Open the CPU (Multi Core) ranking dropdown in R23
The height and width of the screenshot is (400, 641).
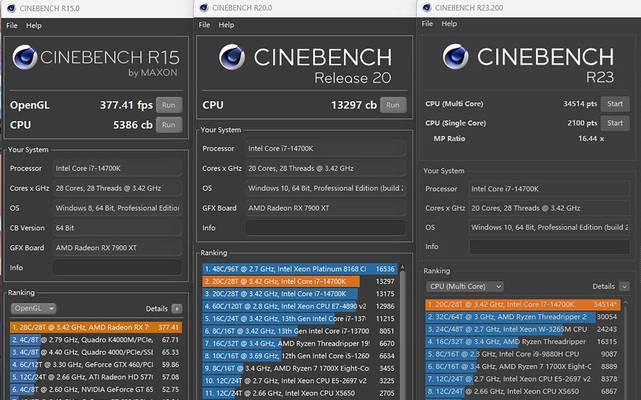[465, 286]
